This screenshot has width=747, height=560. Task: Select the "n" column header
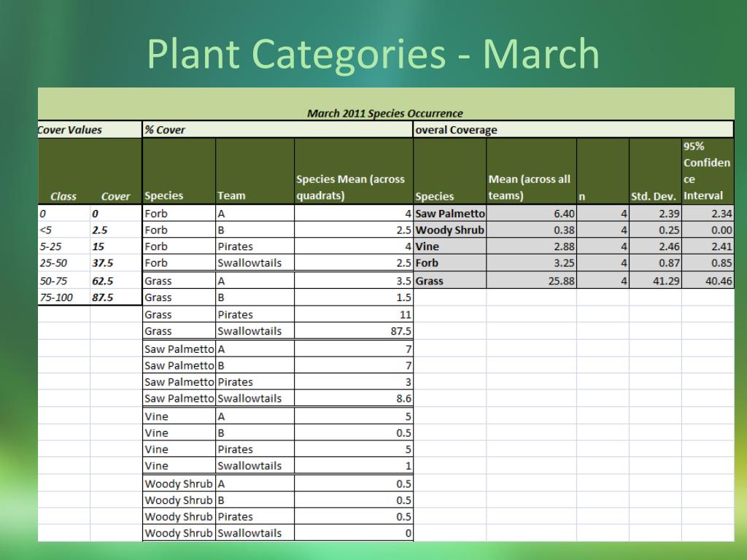[x=581, y=197]
